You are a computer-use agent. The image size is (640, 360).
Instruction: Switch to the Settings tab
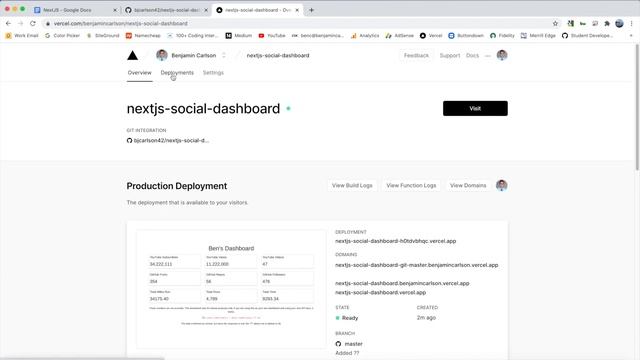[x=213, y=73]
